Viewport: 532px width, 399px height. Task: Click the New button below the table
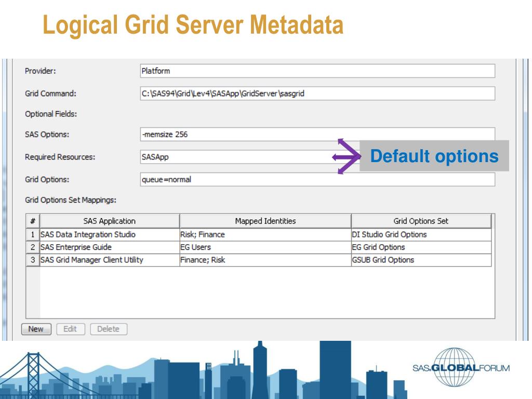35,329
